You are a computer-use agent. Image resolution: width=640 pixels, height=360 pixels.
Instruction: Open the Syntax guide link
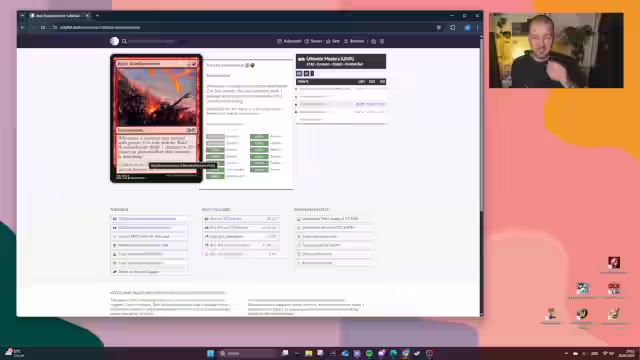tap(313, 41)
